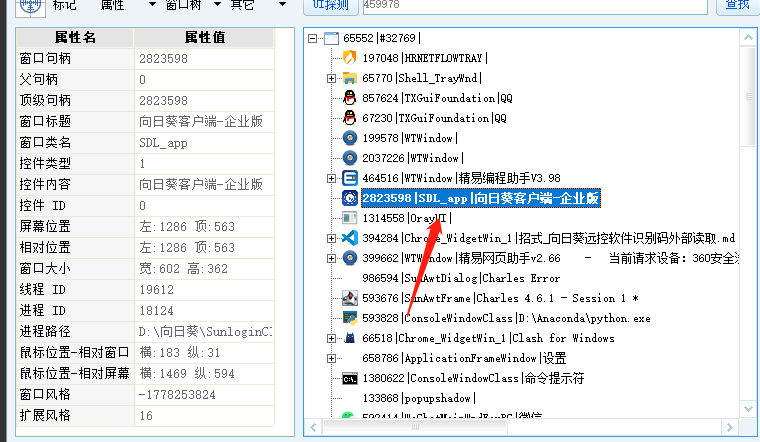Screen dimensions: 760x442
Task: Click the crosshair window-picker icon
Action: (x=31, y=7)
